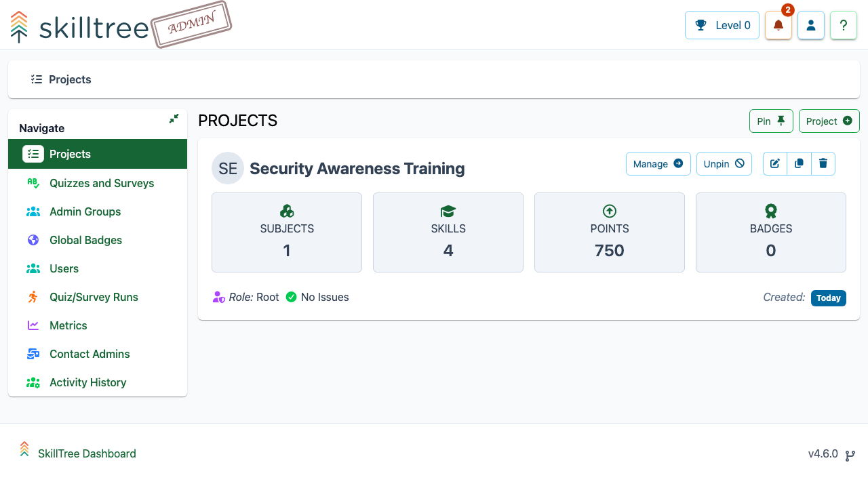Delete the Security Awareness Training project
The height and width of the screenshot is (488, 868).
[823, 163]
